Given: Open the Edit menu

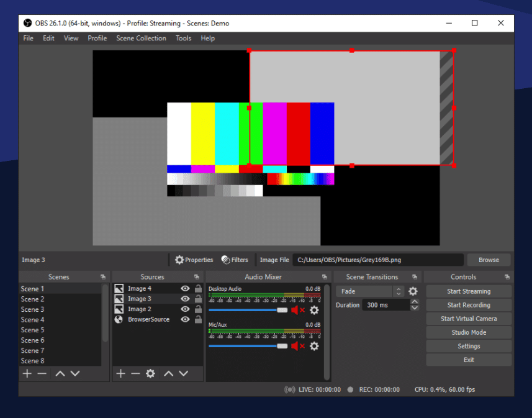Looking at the screenshot, I should [x=48, y=39].
